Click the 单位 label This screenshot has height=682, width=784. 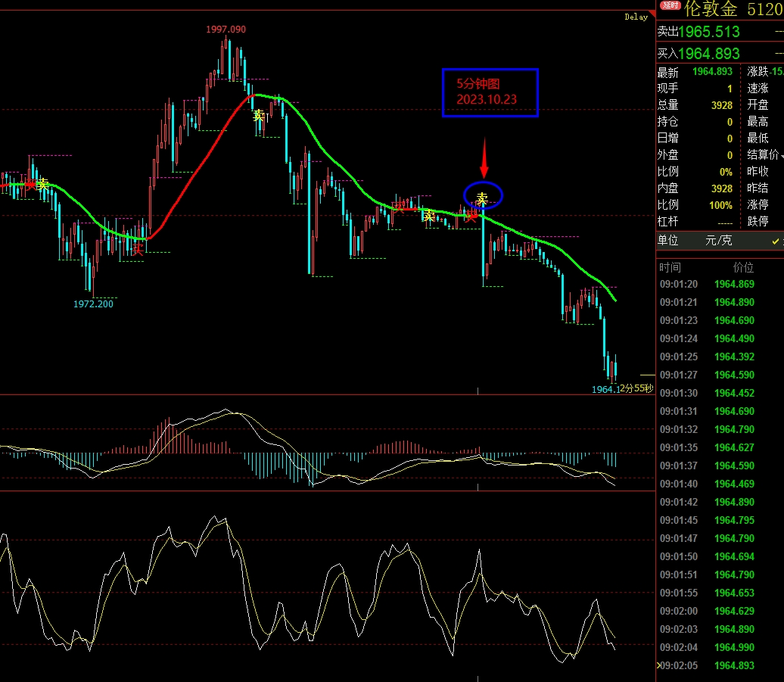(668, 241)
